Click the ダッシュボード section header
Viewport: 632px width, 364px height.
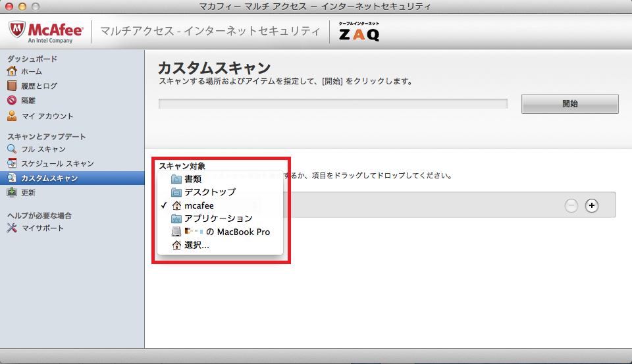[x=32, y=59]
